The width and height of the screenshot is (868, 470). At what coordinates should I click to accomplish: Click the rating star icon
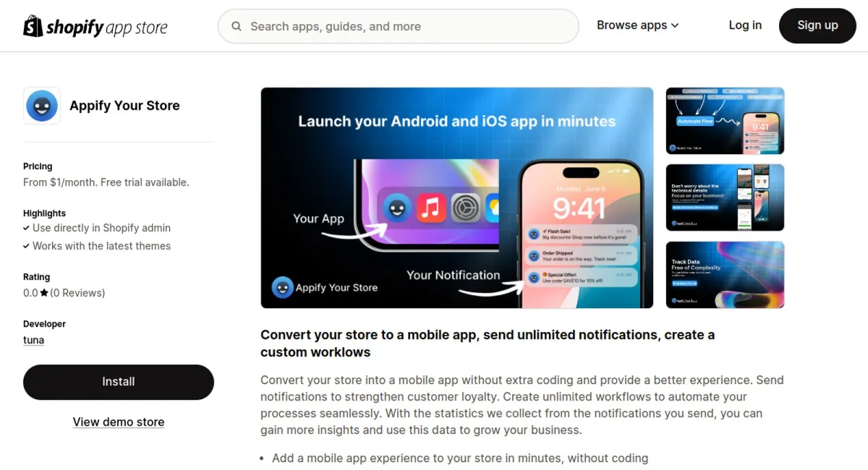click(x=44, y=293)
